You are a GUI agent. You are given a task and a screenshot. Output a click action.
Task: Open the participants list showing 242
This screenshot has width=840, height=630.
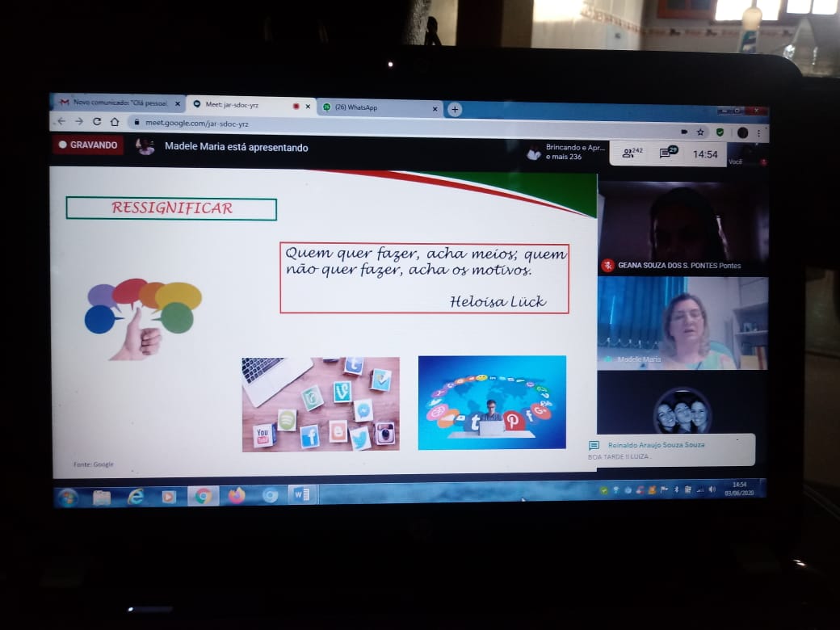click(x=632, y=153)
